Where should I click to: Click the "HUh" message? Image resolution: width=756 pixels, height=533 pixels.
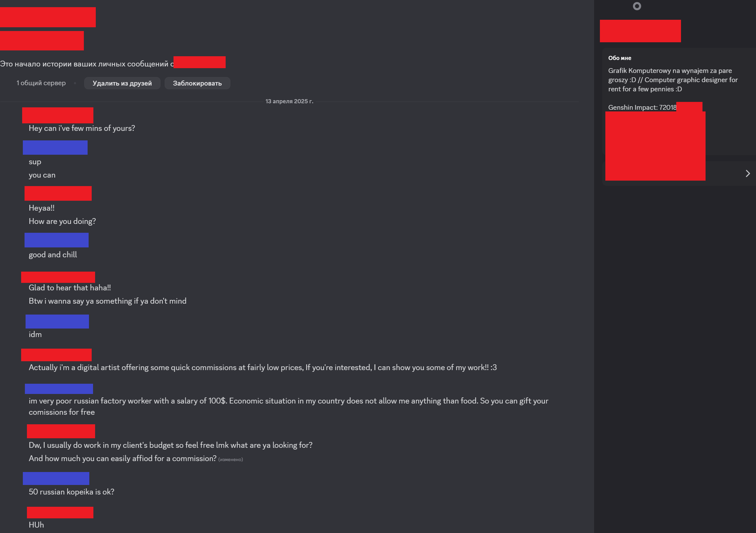pos(36,525)
